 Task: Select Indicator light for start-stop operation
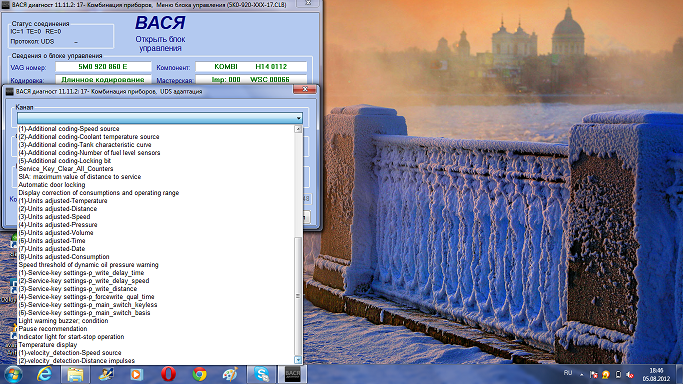tap(71, 337)
